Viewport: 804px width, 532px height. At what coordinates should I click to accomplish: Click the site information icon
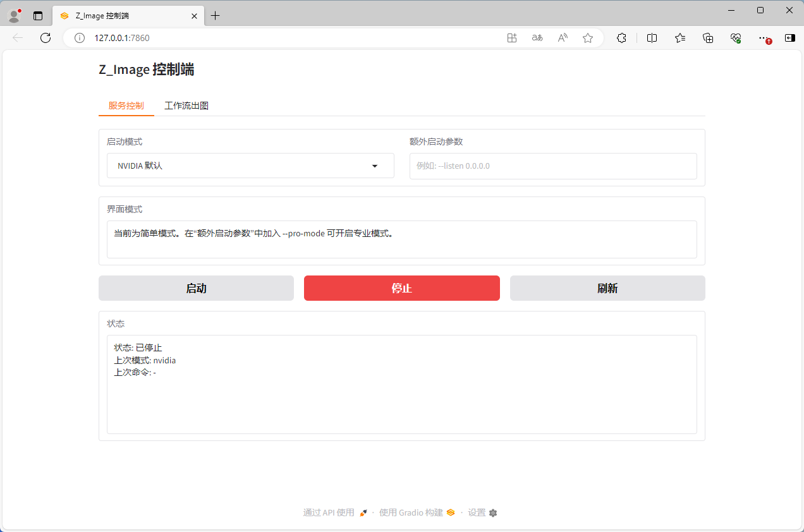pos(80,38)
